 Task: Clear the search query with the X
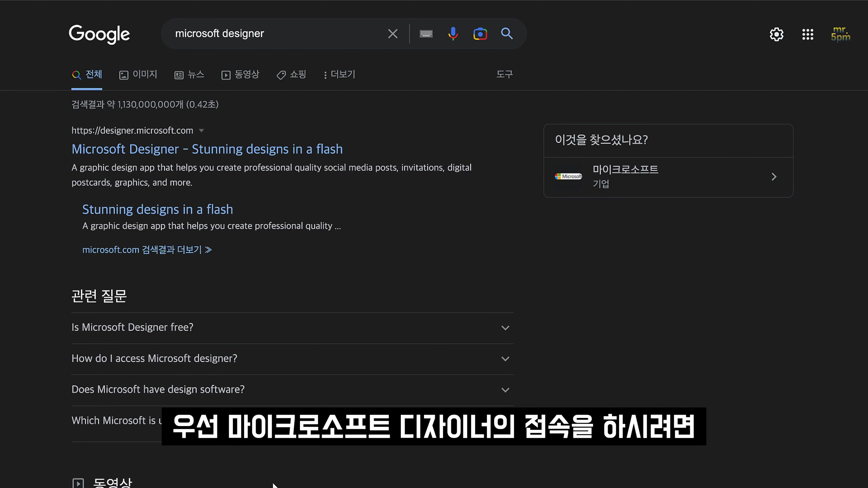tap(393, 34)
